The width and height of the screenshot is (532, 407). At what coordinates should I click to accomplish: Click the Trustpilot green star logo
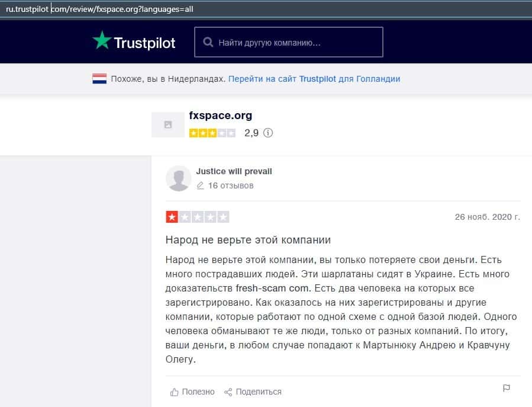tap(102, 41)
